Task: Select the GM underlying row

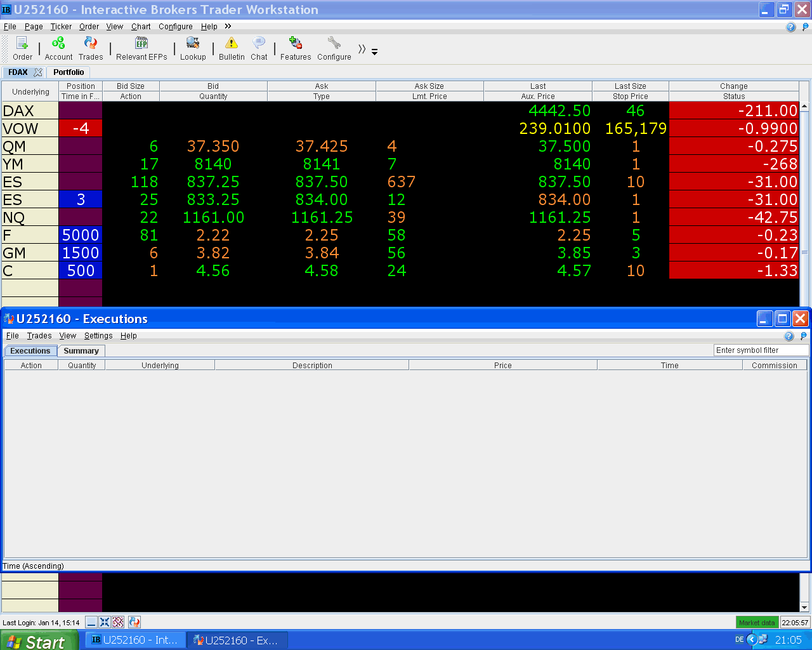Action: (30, 253)
